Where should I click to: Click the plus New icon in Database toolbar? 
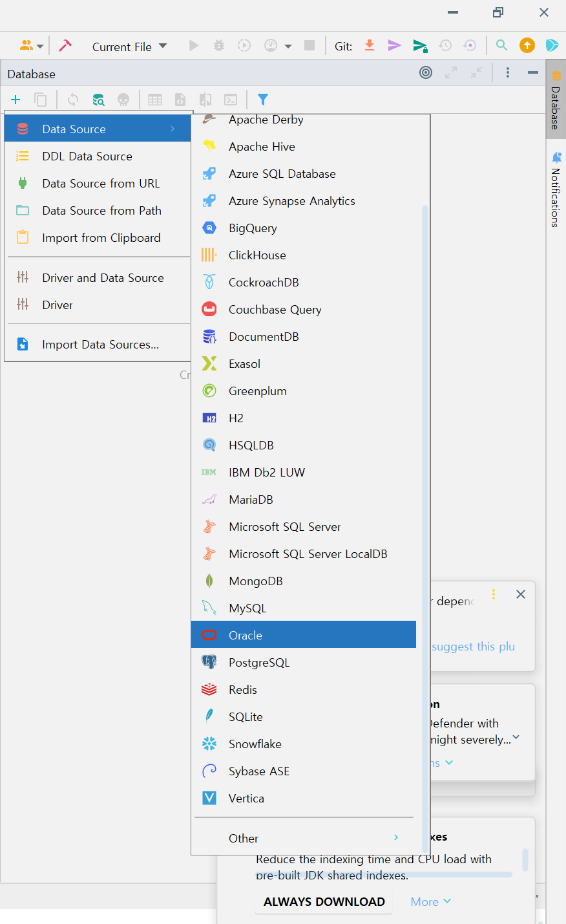pos(16,100)
